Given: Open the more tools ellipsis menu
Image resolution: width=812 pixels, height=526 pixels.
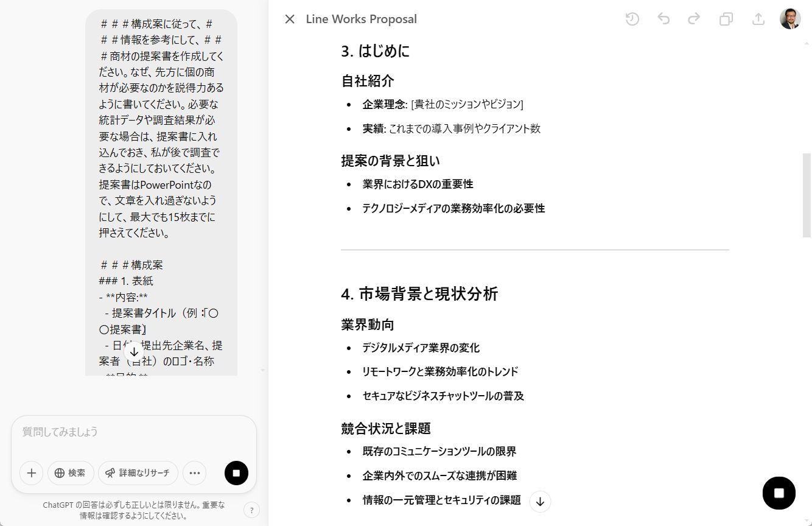Looking at the screenshot, I should (x=195, y=473).
